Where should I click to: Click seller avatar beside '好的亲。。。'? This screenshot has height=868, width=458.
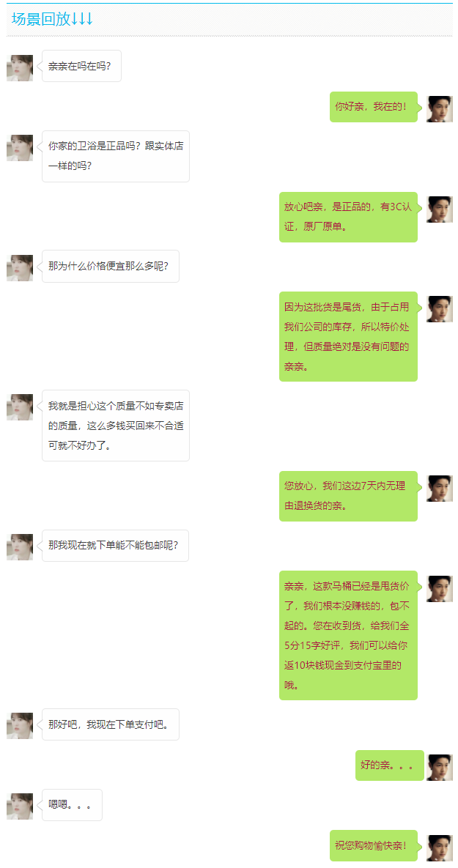440,767
